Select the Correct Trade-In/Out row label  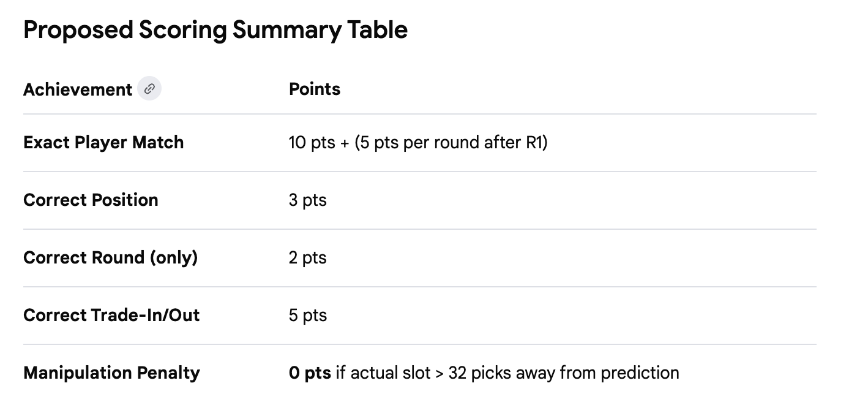(111, 315)
